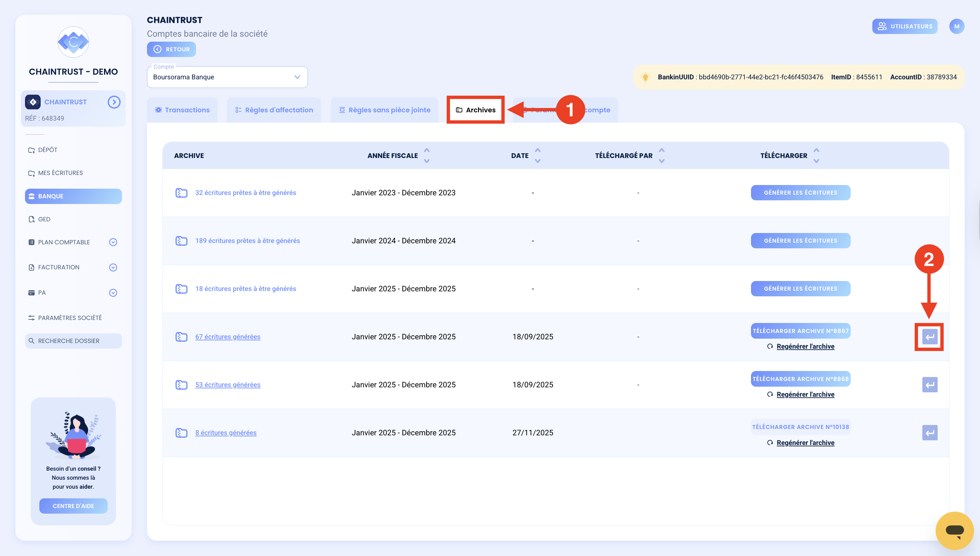The image size is (980, 556).
Task: Sort by DATE column arrows
Action: pyautogui.click(x=538, y=155)
